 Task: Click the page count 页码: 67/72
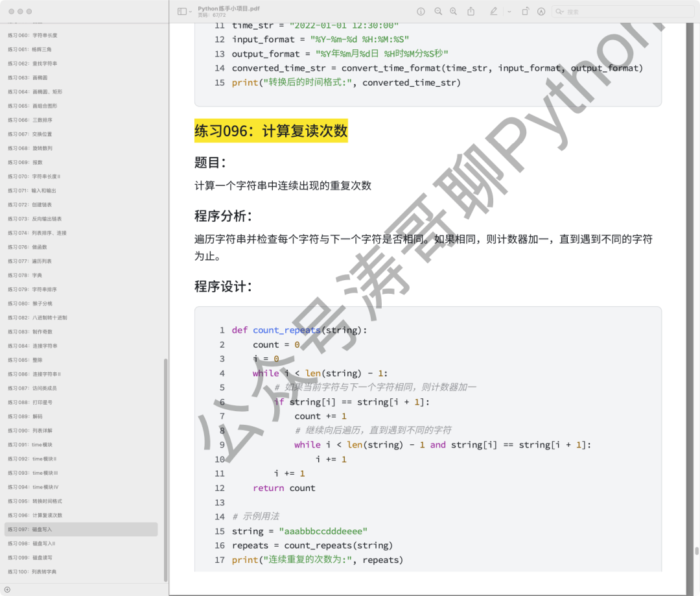pyautogui.click(x=212, y=15)
